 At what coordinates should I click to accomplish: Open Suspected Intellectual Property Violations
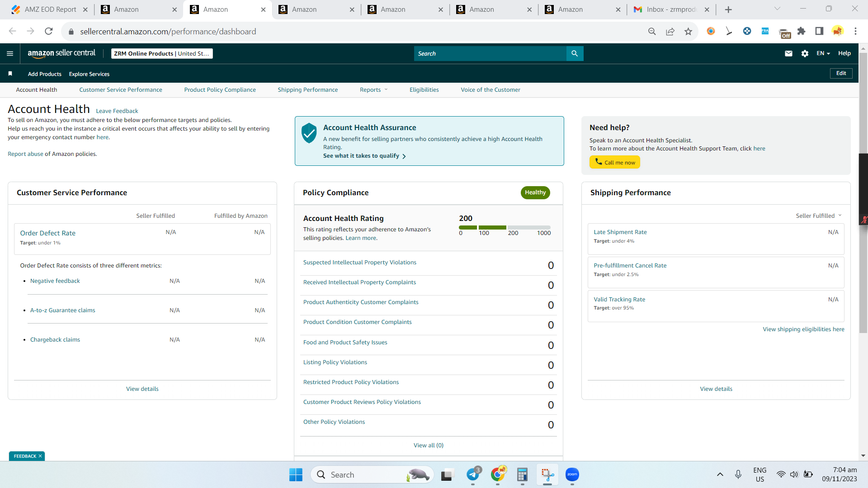pyautogui.click(x=360, y=262)
